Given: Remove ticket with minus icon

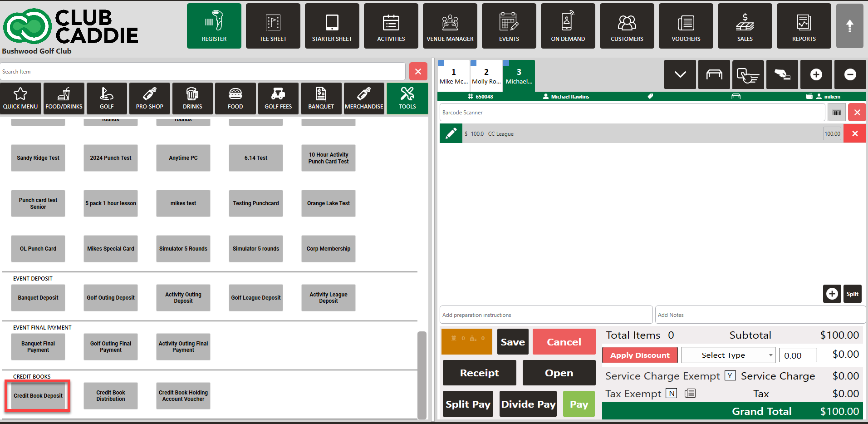Looking at the screenshot, I should coord(850,74).
